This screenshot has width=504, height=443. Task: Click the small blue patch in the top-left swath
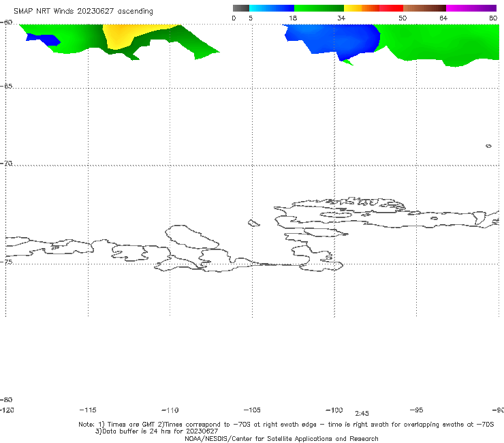click(x=44, y=40)
